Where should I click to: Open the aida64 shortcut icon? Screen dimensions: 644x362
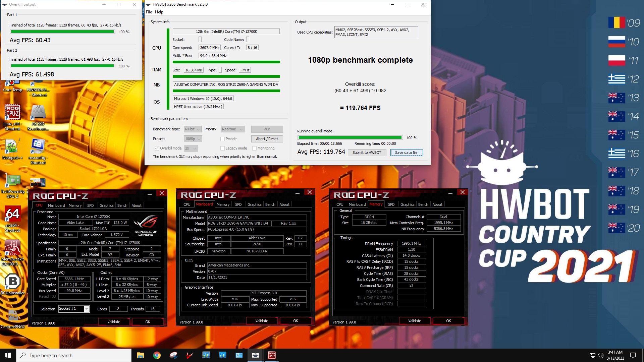12,219
